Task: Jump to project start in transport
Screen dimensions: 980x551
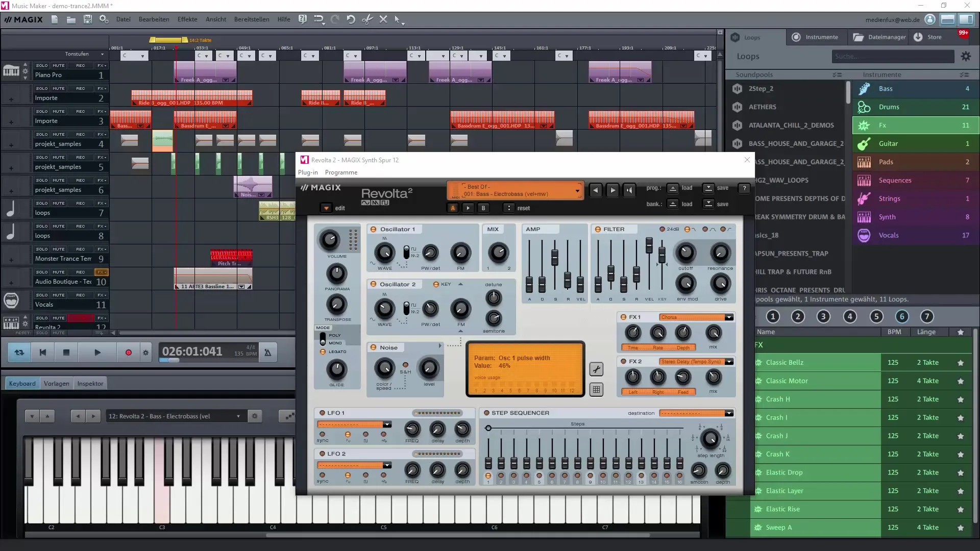Action: pos(43,353)
